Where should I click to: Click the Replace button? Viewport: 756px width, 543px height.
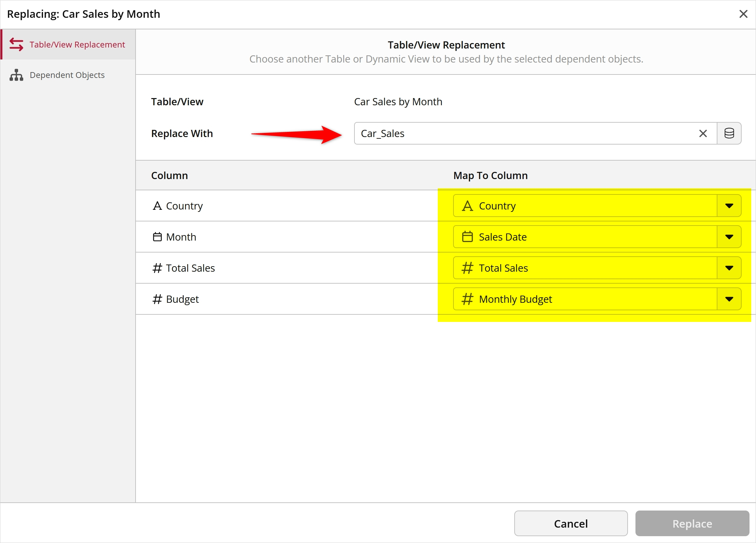692,524
